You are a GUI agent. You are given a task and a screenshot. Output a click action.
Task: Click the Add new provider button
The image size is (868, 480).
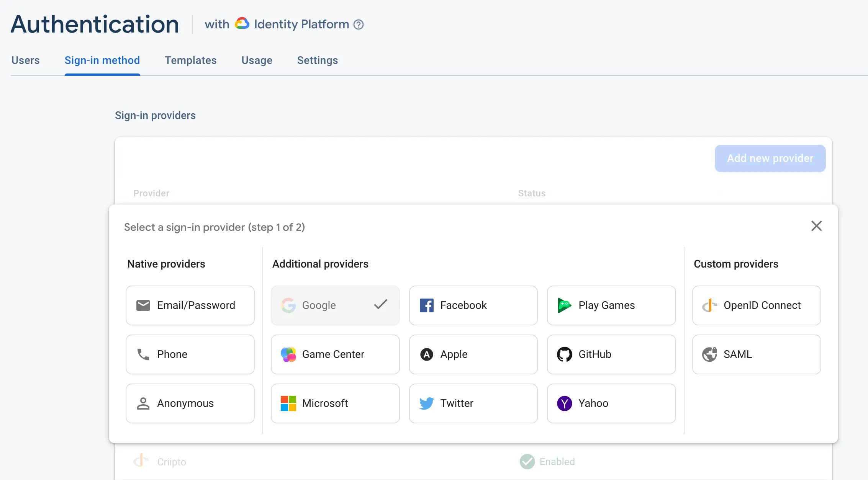click(x=770, y=158)
